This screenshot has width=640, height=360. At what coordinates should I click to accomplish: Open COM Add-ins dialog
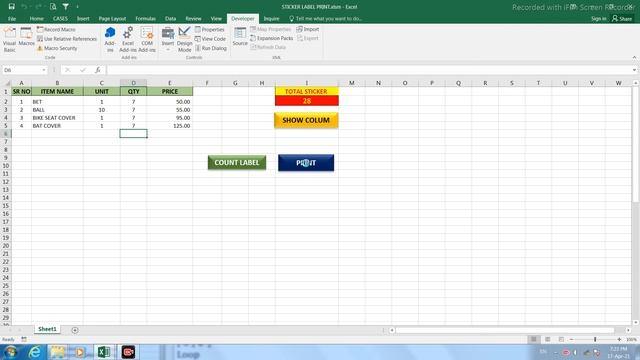pos(147,40)
